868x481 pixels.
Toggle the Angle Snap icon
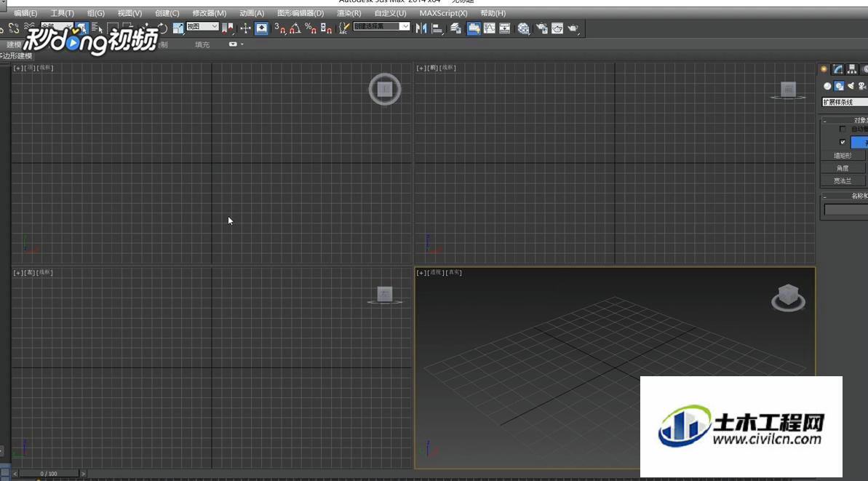click(295, 28)
